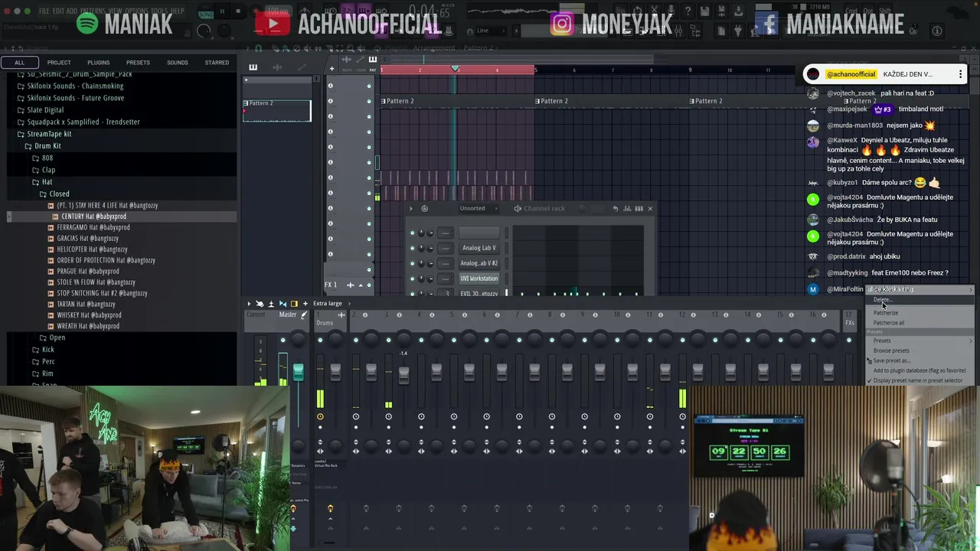Collapse the Closed hats folder
This screenshot has height=551, width=980.
pos(59,194)
